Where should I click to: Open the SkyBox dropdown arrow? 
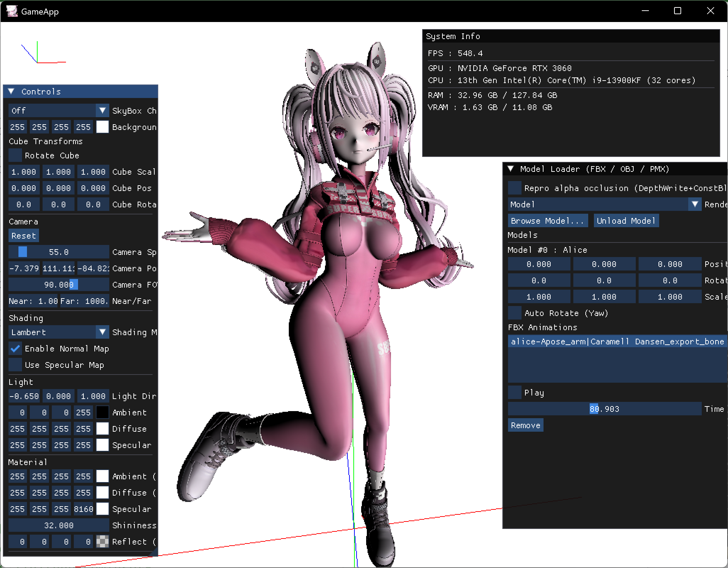click(102, 111)
